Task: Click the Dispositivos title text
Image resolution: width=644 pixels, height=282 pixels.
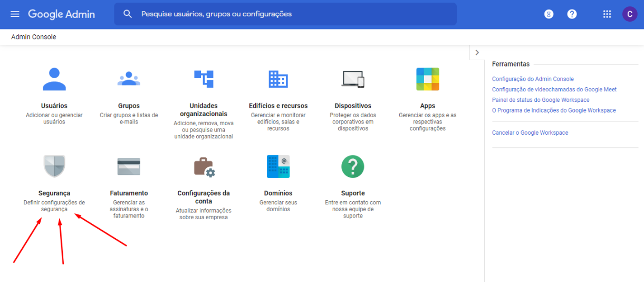Action: click(x=353, y=106)
